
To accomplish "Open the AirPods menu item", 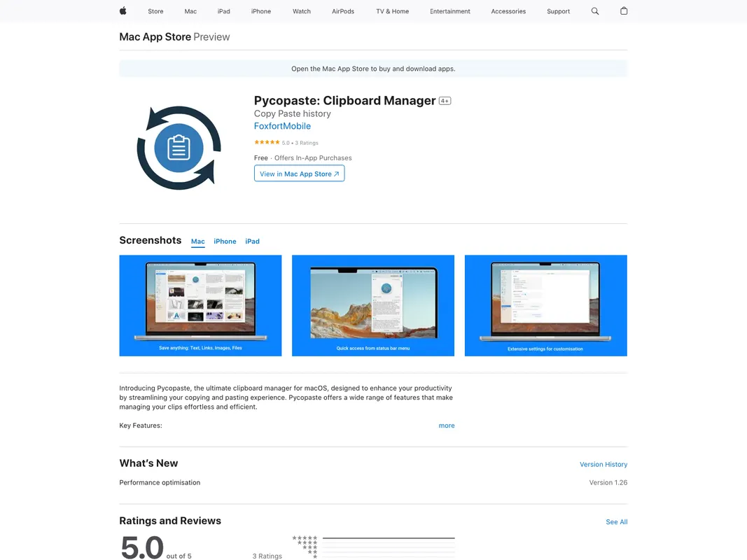I will coord(343,11).
